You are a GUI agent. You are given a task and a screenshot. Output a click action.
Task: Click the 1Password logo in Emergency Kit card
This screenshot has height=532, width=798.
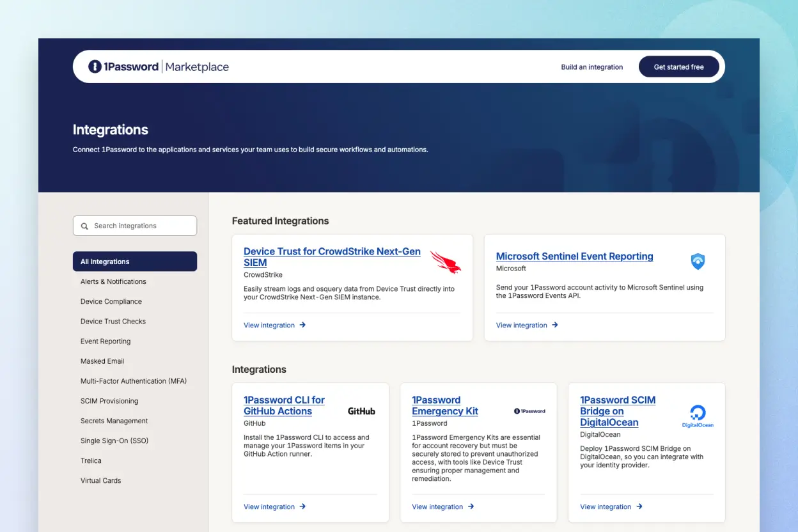tap(529, 411)
